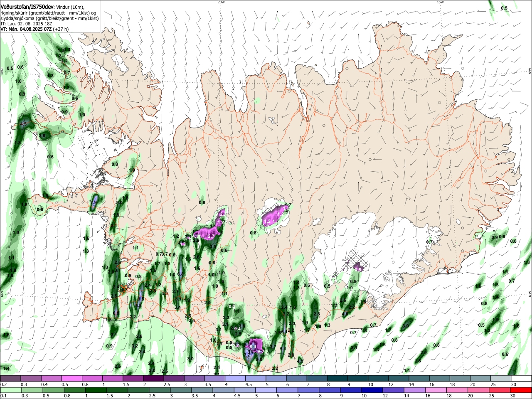Click the rigning/skúrir legend description line
Viewport: 532px width, 399px height.
48,12
